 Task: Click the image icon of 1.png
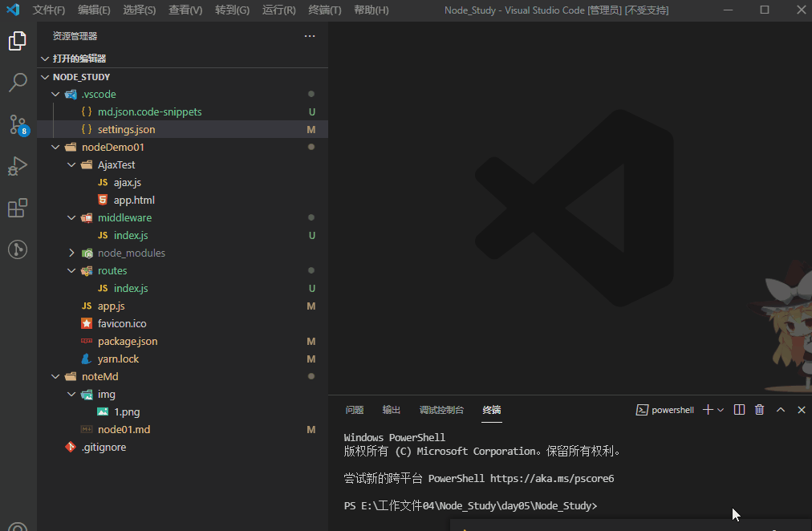[x=103, y=412]
